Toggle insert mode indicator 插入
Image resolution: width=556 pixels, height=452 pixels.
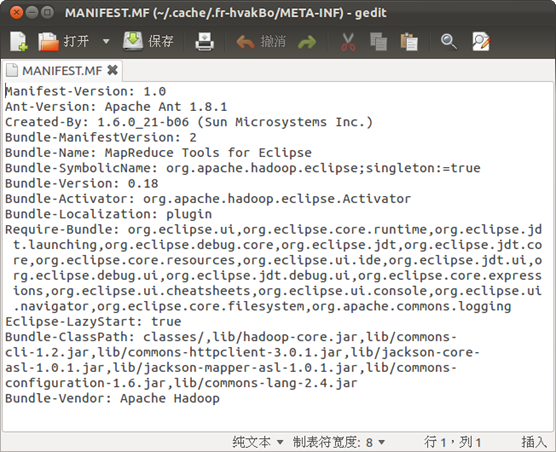pyautogui.click(x=534, y=442)
